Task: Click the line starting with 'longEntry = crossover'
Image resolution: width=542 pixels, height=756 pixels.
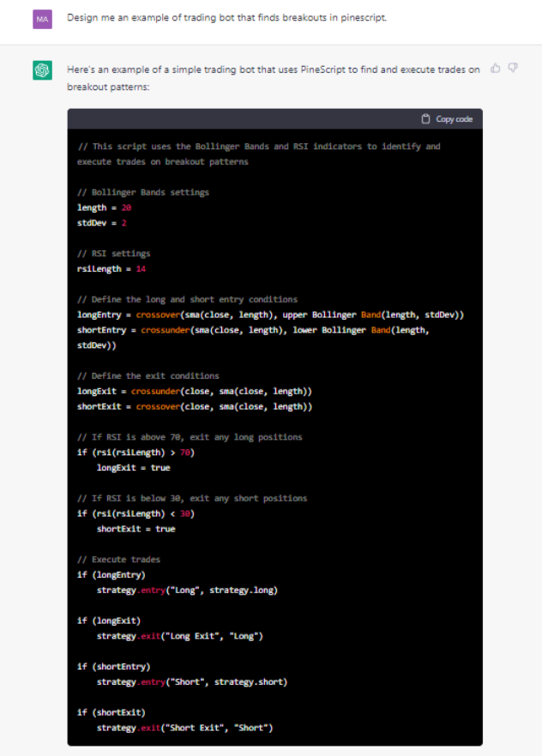Action: [x=270, y=315]
